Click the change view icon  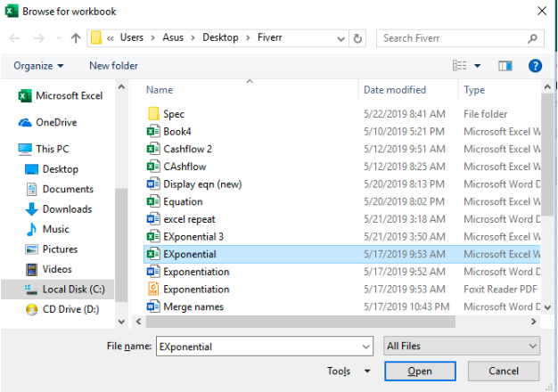point(459,65)
